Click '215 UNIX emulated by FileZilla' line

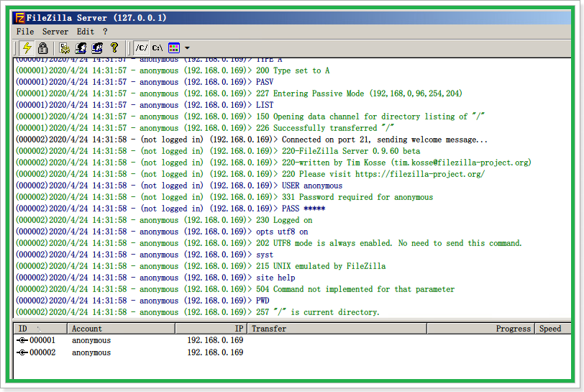tap(201, 266)
